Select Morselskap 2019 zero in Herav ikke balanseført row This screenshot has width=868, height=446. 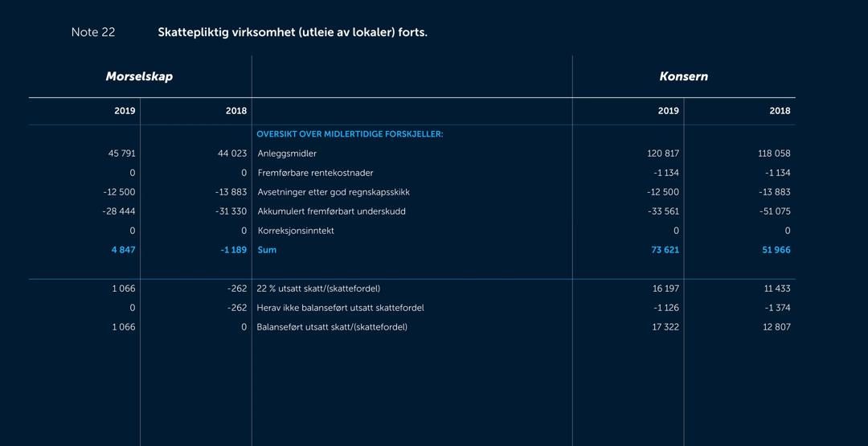133,308
